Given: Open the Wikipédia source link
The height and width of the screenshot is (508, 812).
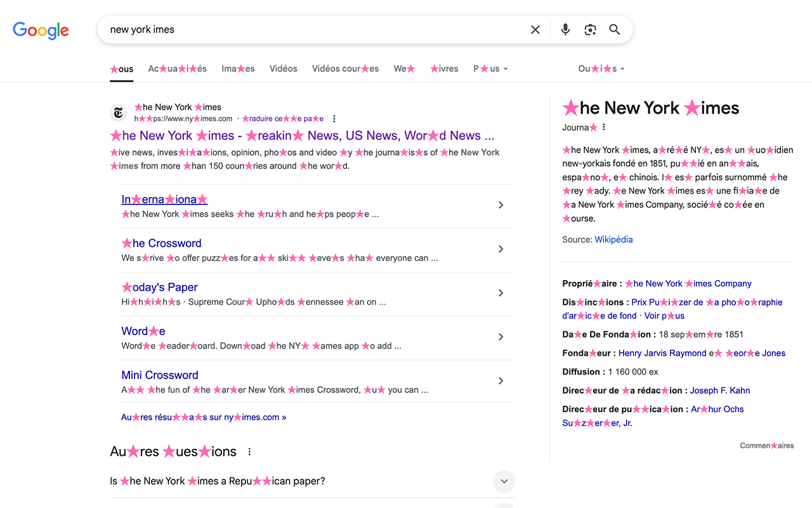Looking at the screenshot, I should (x=613, y=239).
